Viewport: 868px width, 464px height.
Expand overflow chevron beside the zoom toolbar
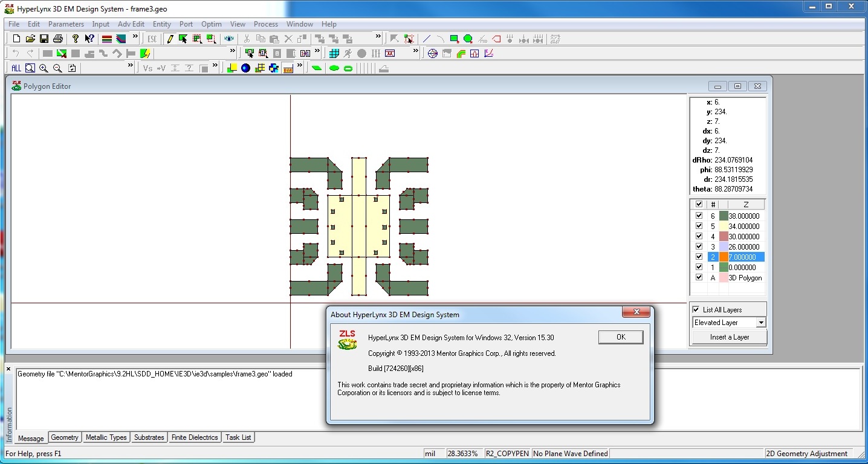click(x=131, y=66)
